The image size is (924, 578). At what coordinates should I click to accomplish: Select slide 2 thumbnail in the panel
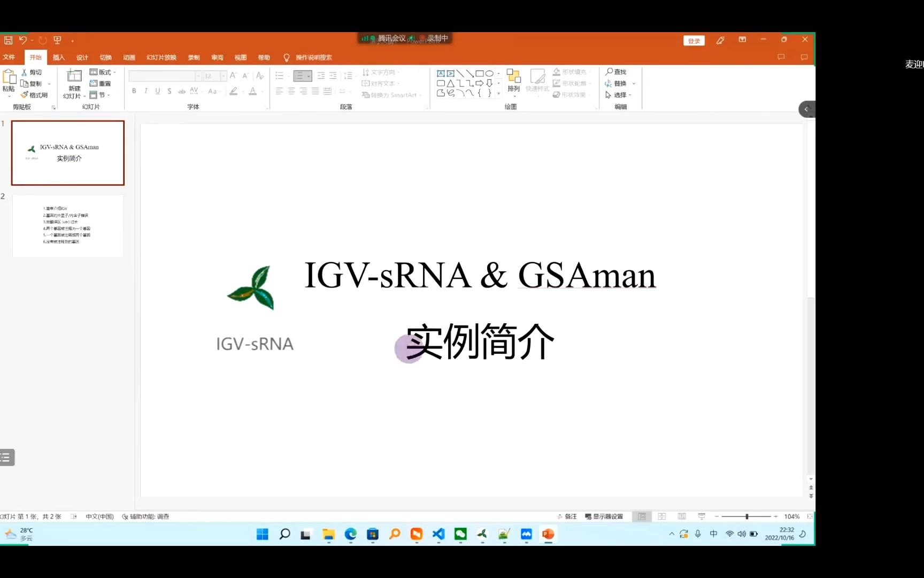tap(68, 226)
